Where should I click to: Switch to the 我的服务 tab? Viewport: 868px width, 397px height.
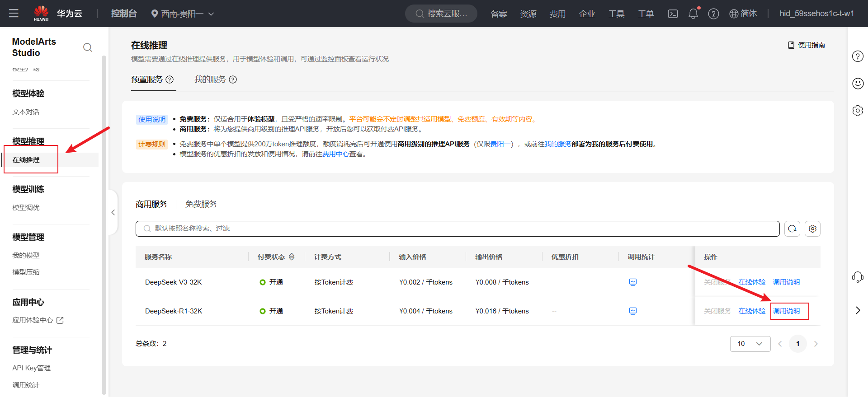pos(210,79)
